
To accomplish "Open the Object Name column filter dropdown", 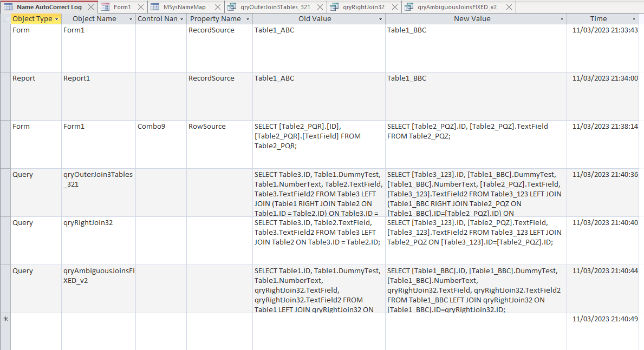I will [x=131, y=19].
